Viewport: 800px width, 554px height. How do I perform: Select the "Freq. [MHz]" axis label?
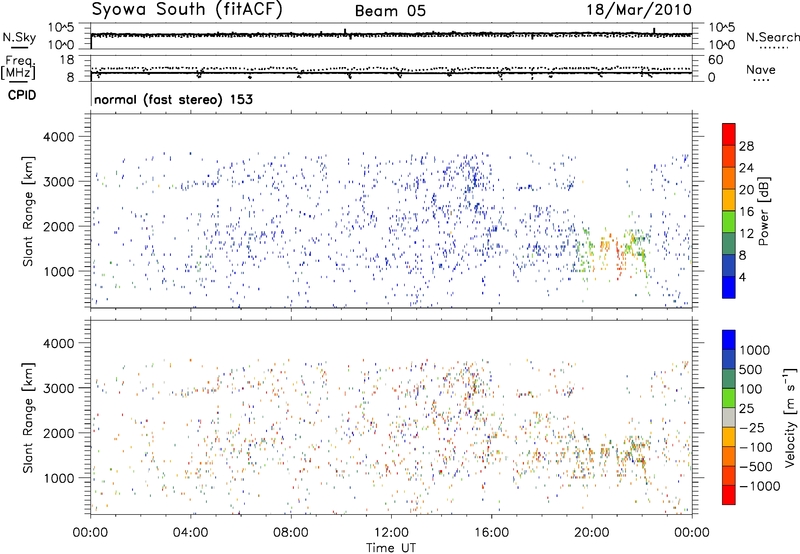[19, 68]
